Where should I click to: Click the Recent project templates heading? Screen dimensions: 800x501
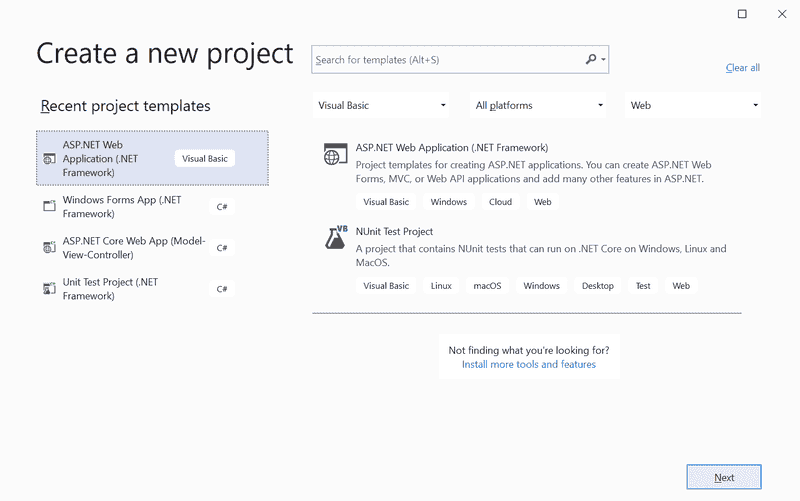(x=126, y=106)
